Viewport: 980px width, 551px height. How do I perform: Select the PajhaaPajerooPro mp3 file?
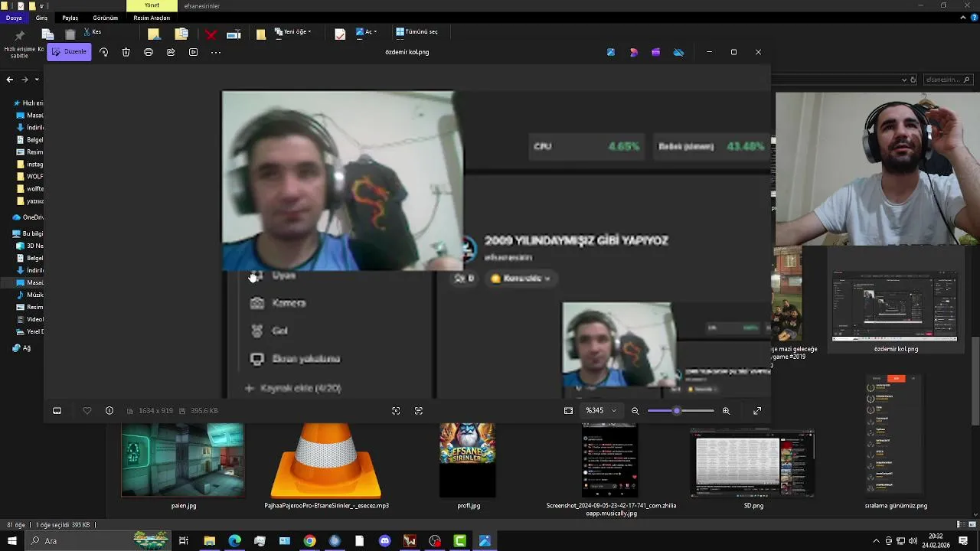[x=326, y=467]
